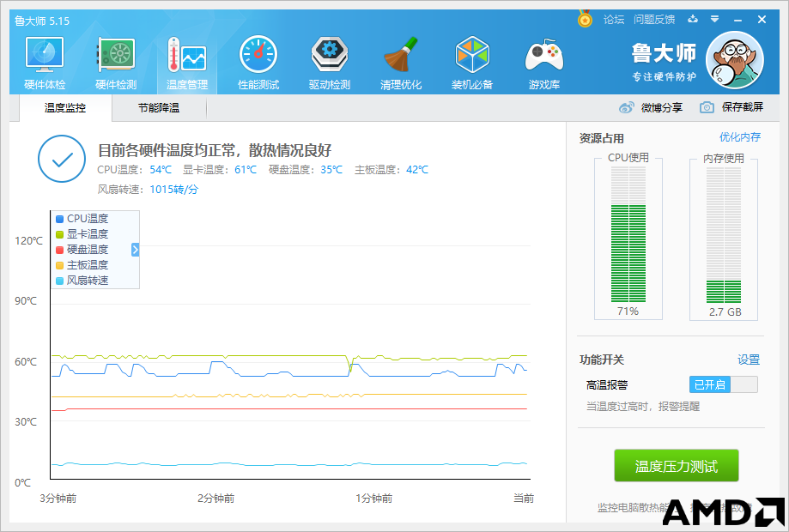789x532 pixels.
Task: Click 微博分享 share text
Action: coord(662,107)
